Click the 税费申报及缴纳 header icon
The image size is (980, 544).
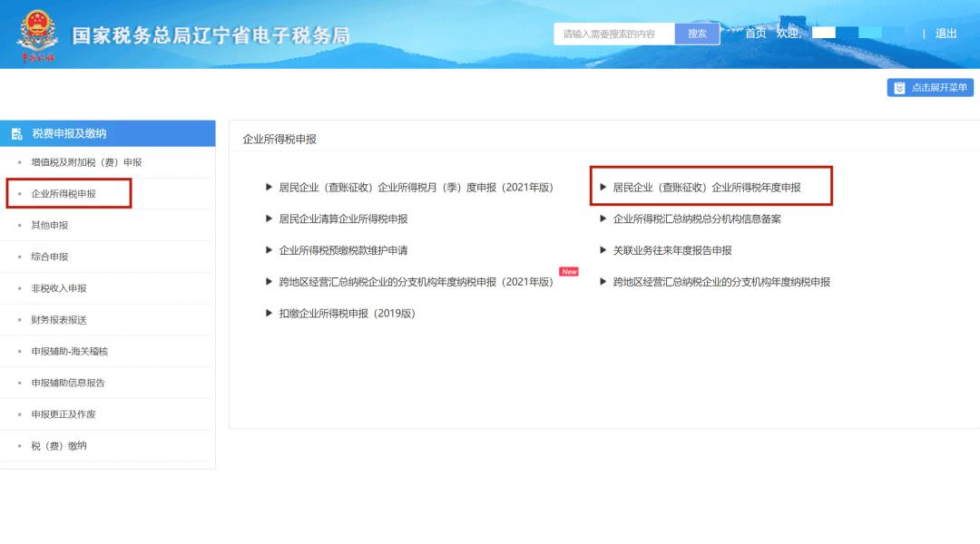pyautogui.click(x=17, y=133)
